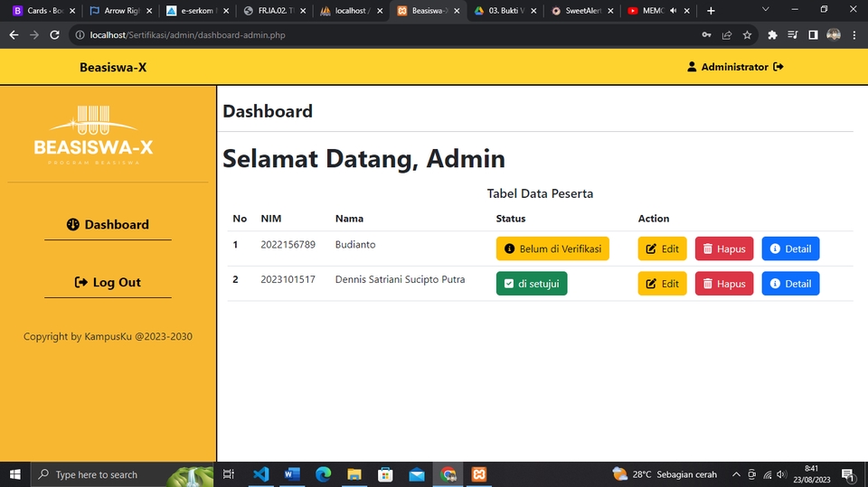Click the Administrator user icon
868x487 pixels.
(692, 67)
